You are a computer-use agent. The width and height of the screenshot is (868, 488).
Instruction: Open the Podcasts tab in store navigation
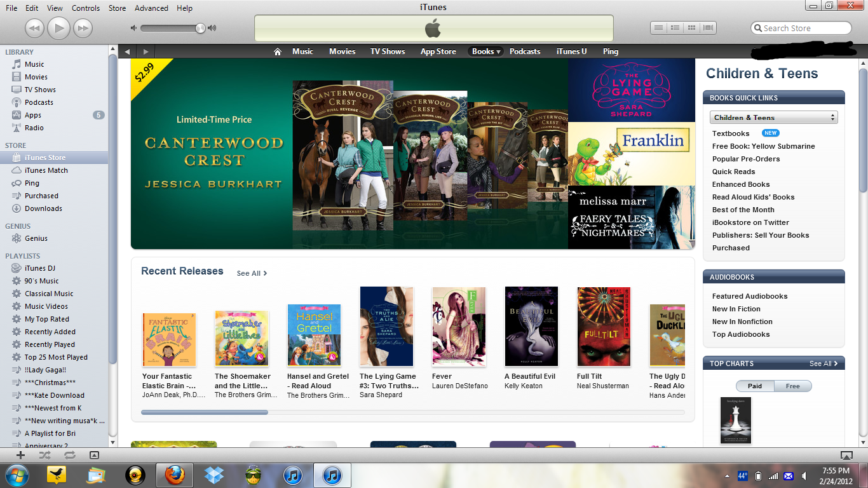tap(524, 51)
